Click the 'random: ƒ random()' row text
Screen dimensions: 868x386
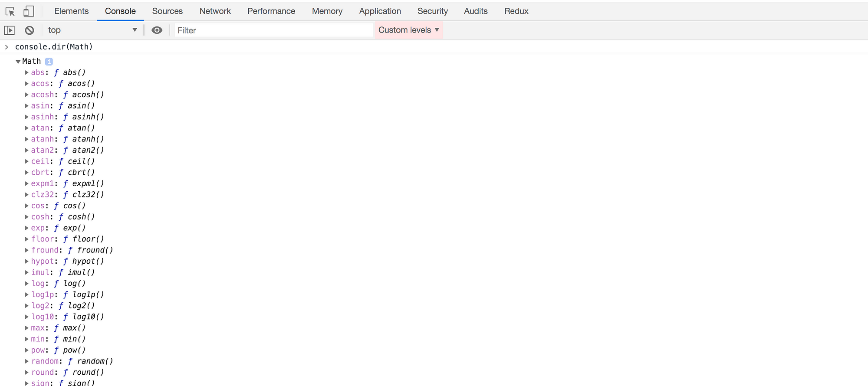[x=72, y=361]
